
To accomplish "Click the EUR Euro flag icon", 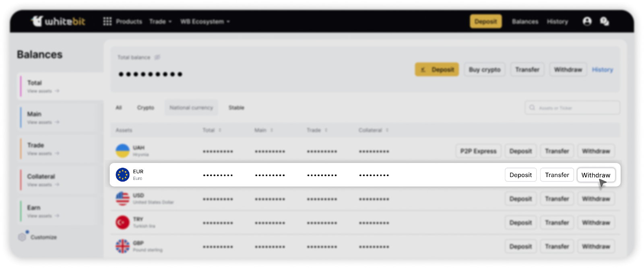I will [x=122, y=175].
